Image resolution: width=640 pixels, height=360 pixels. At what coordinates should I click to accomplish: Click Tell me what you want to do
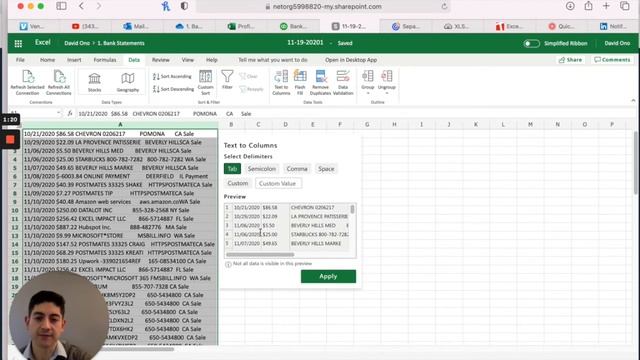[273, 60]
